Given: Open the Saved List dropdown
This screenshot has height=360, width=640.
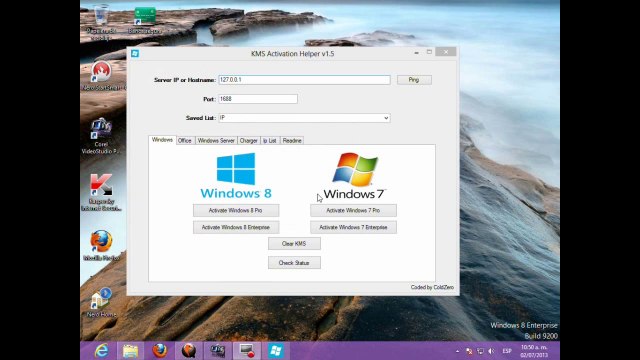Looking at the screenshot, I should coord(304,118).
